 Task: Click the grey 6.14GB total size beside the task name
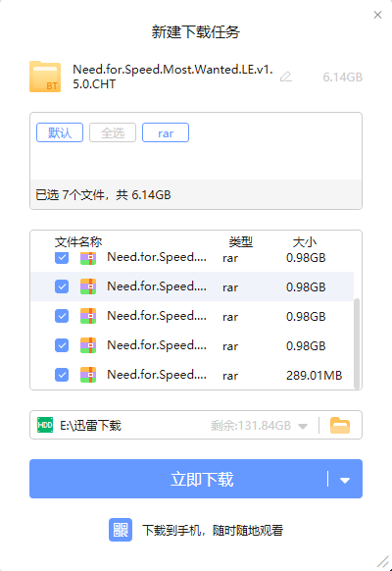coord(343,78)
